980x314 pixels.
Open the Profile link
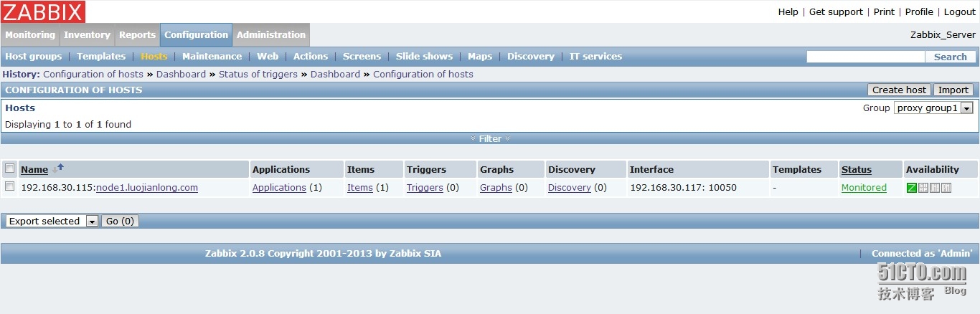click(919, 11)
